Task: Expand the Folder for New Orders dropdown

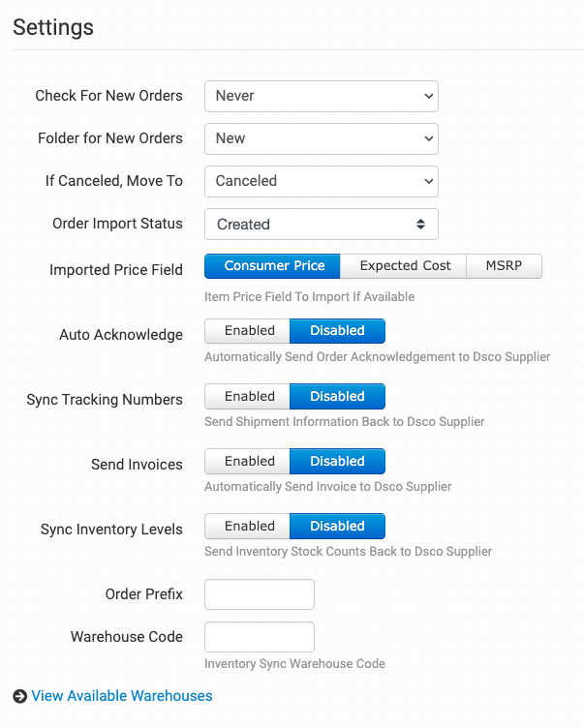Action: [x=321, y=138]
